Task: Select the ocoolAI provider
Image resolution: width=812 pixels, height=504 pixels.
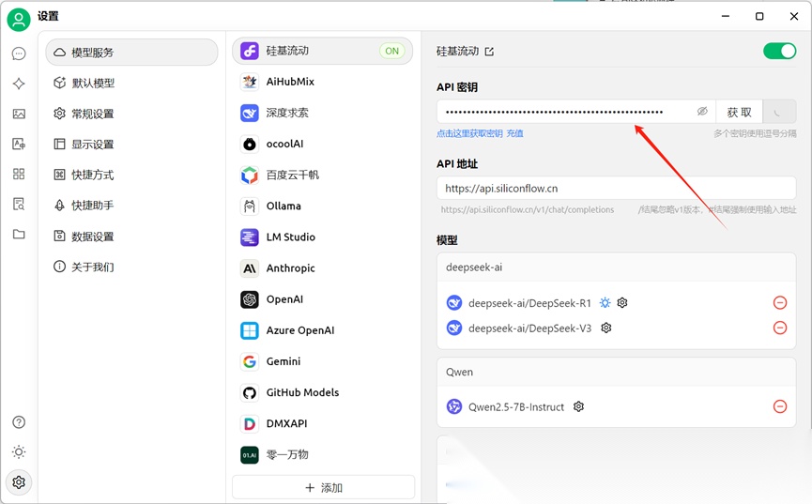Action: [322, 144]
